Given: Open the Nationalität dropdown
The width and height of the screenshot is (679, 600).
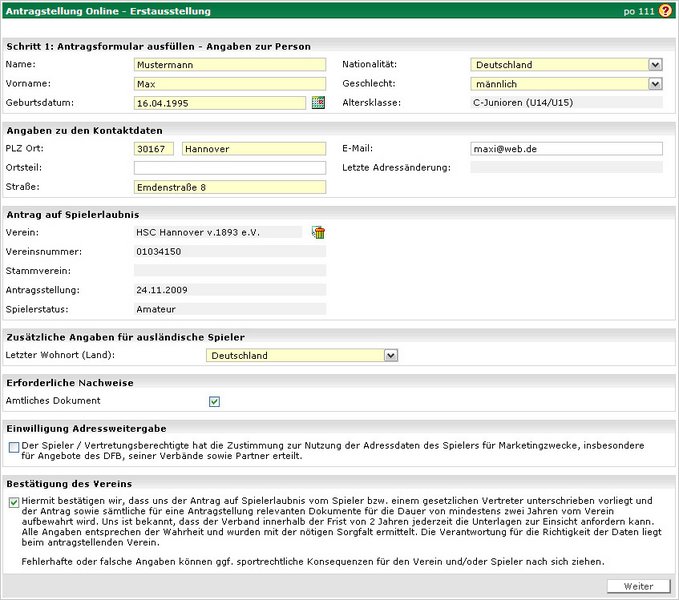Looking at the screenshot, I should pos(654,65).
